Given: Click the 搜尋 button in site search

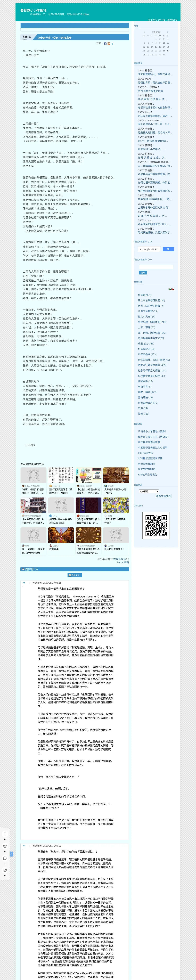Looking at the screenshot, I should [x=143, y=273].
